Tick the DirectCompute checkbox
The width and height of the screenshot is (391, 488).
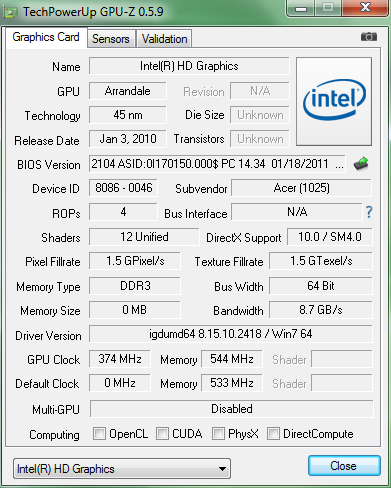click(273, 434)
